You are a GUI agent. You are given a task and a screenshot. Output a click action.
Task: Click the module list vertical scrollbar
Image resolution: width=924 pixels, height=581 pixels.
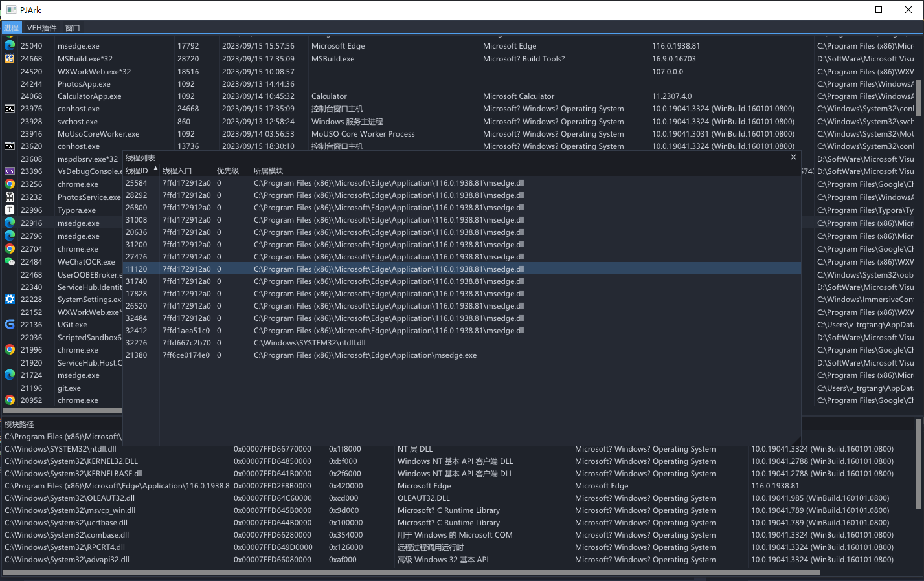[919, 465]
